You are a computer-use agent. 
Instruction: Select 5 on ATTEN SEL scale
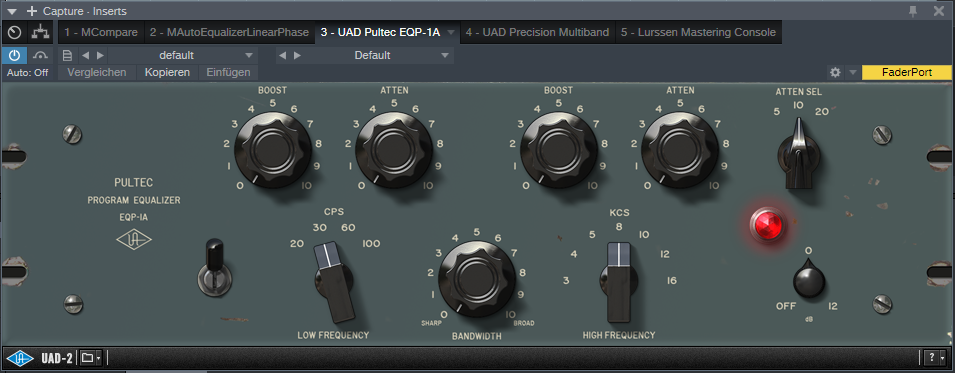pyautogui.click(x=777, y=112)
